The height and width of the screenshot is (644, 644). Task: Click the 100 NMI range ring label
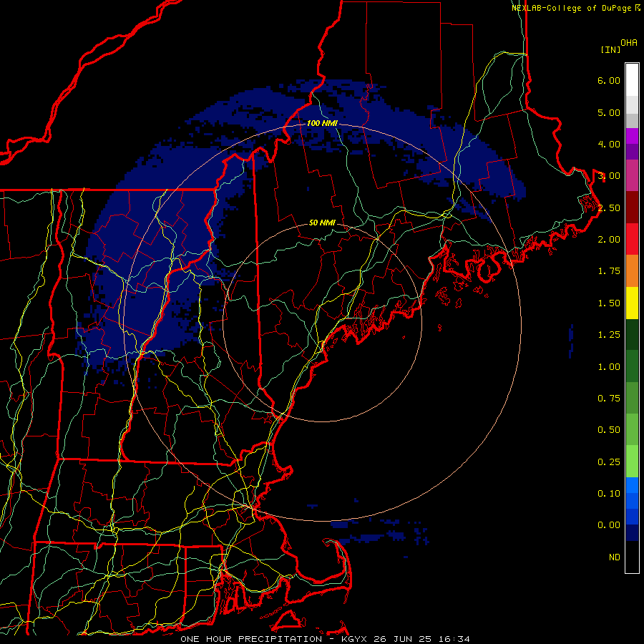[322, 123]
